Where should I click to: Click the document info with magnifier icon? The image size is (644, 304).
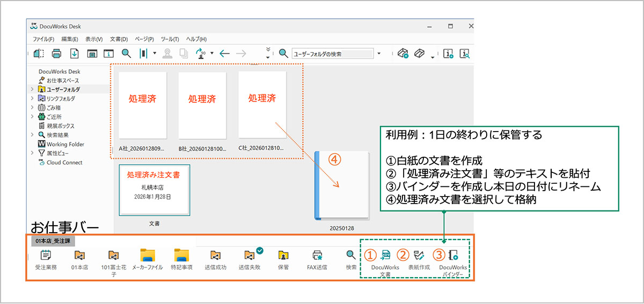(465, 54)
